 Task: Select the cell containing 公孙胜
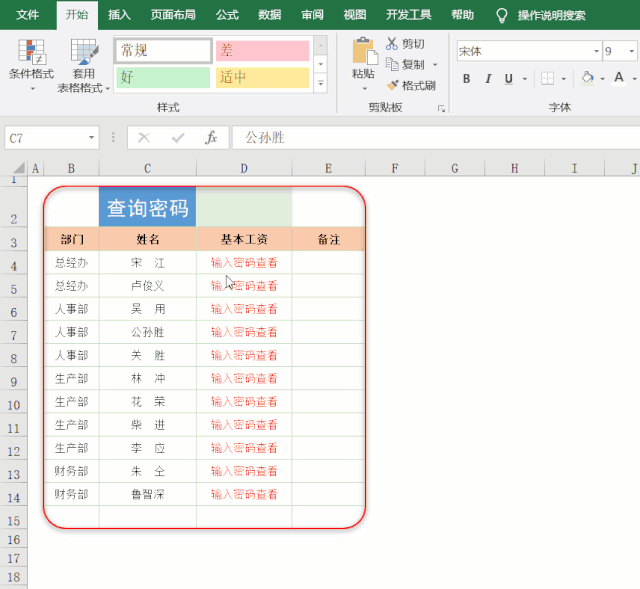[x=147, y=332]
